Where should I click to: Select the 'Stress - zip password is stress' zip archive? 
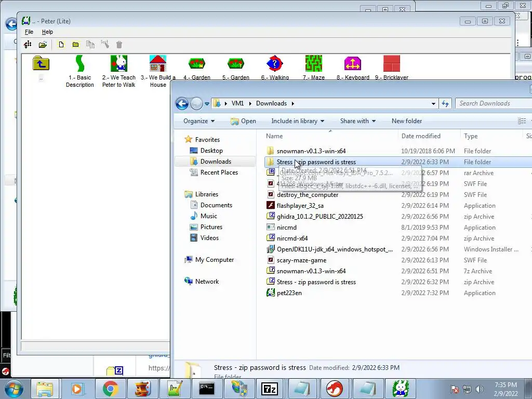pos(316,282)
